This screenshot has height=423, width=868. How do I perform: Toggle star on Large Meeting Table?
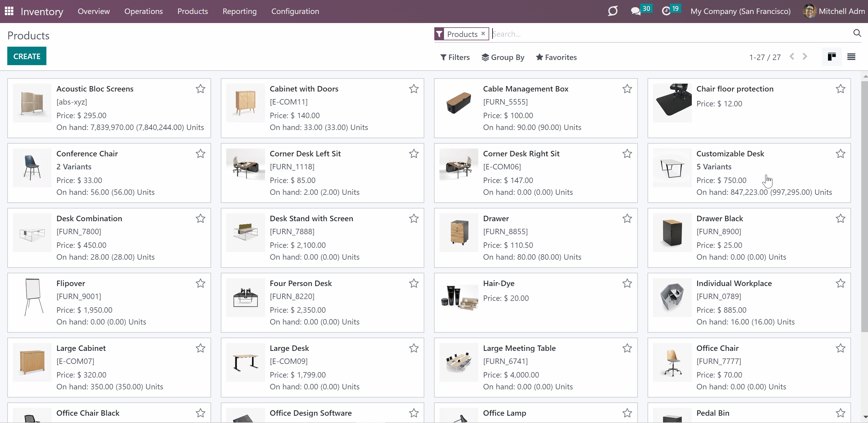coord(627,348)
